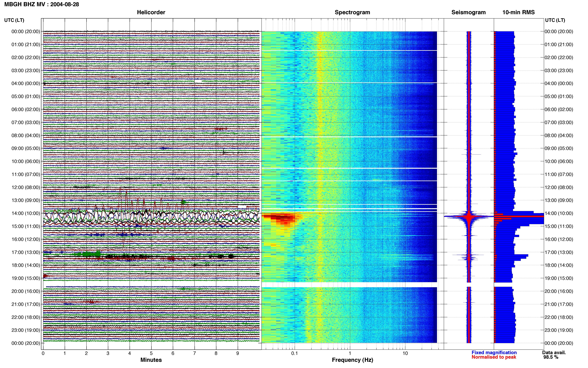Viewport: 588px width, 368px height.
Task: Click the '5' minutes tick label
Action: tap(151, 353)
